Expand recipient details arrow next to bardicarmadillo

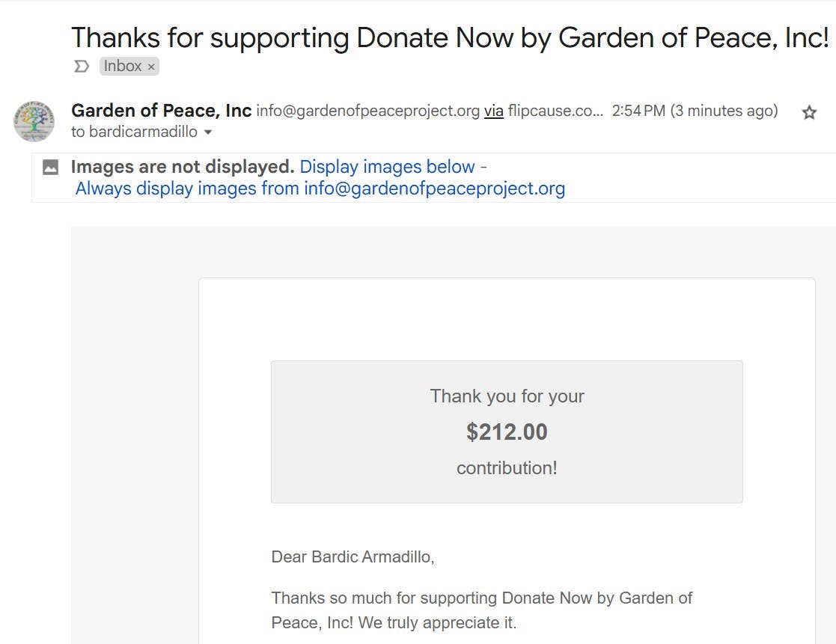208,132
